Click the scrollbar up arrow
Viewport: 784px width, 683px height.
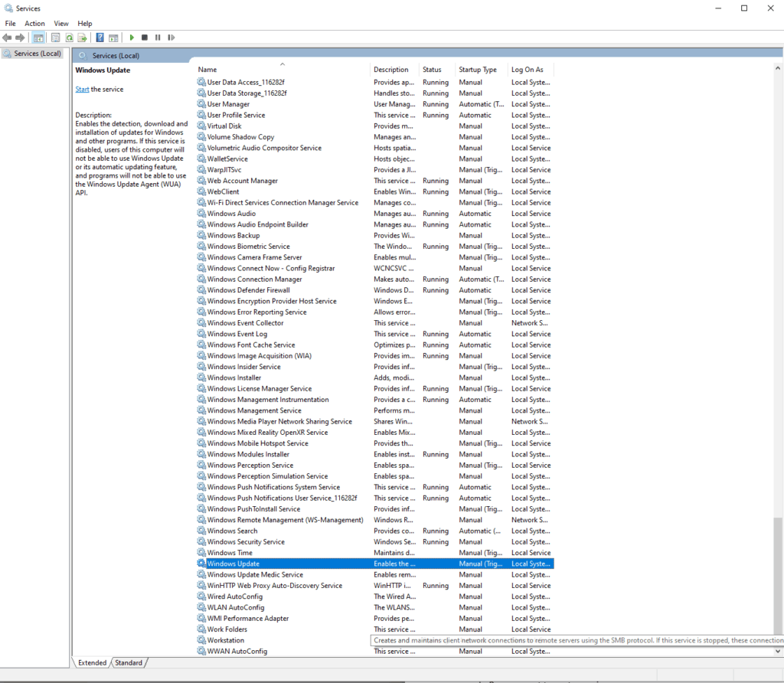click(x=778, y=68)
